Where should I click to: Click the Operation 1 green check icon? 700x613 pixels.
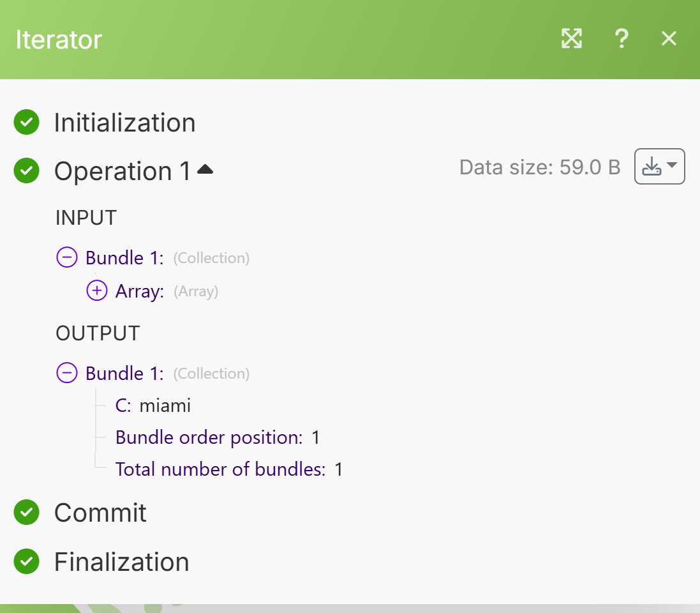click(26, 170)
